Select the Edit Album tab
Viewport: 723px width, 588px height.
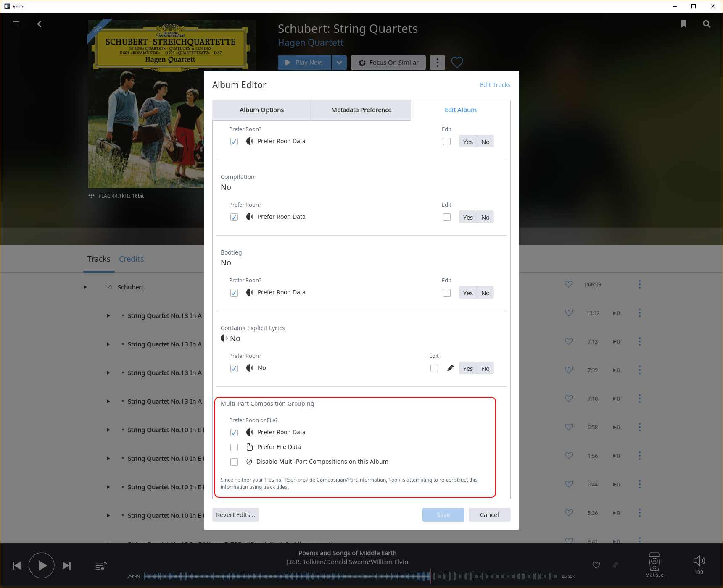coord(461,110)
